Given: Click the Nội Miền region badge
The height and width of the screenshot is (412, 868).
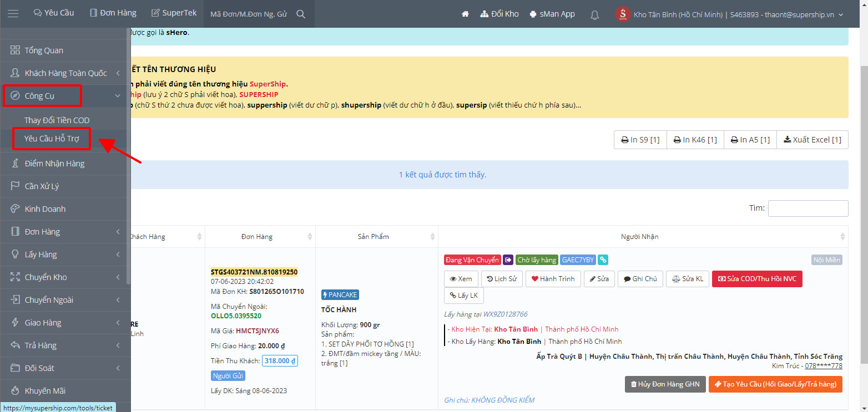Looking at the screenshot, I should (827, 260).
